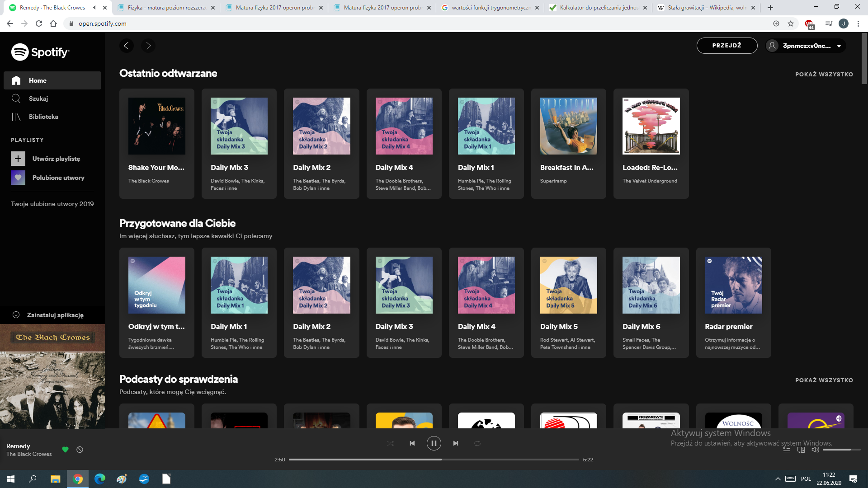Viewport: 868px width, 488px height.
Task: Go back with the left chevron button
Action: click(127, 46)
